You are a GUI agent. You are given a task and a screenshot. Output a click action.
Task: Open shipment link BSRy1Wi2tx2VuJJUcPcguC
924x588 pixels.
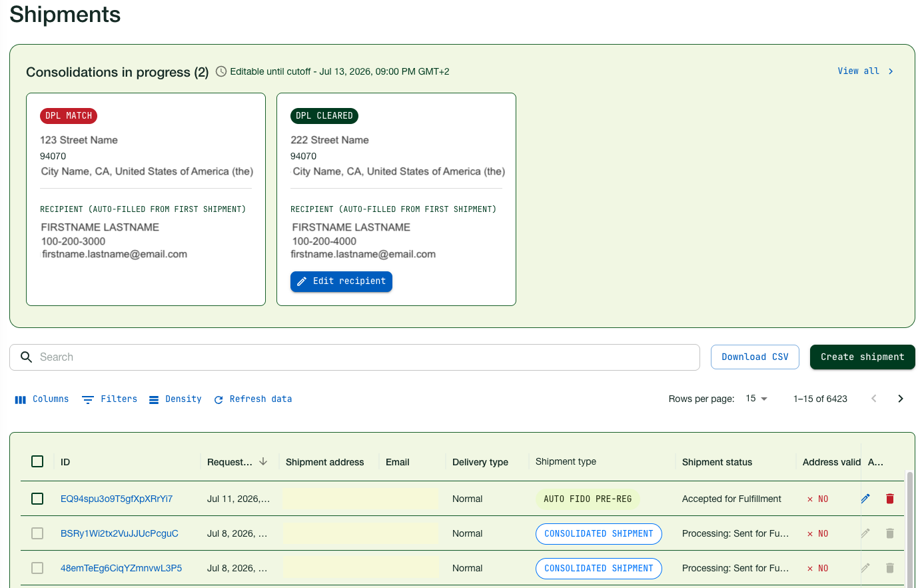click(119, 533)
